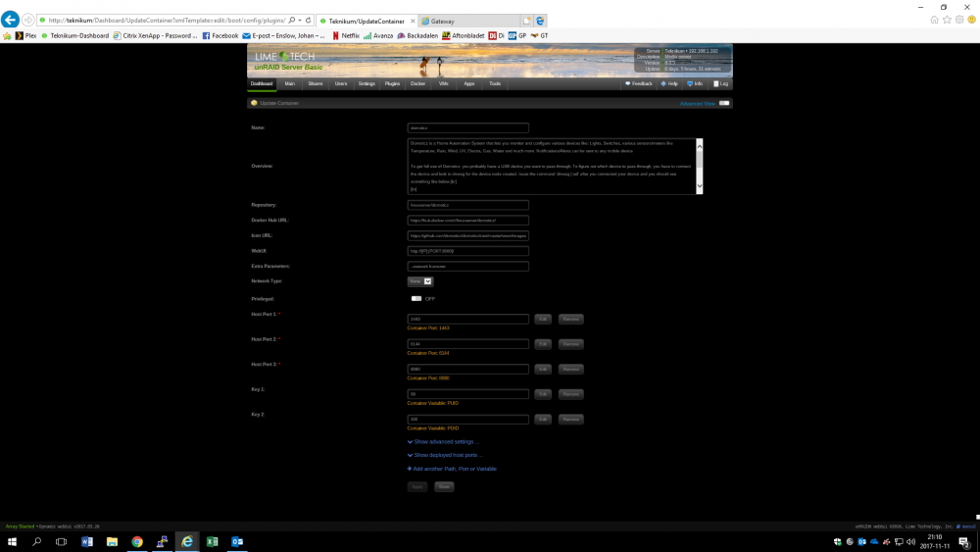Click Remove for Key 1
Viewport: 980px width, 552px height.
point(570,394)
